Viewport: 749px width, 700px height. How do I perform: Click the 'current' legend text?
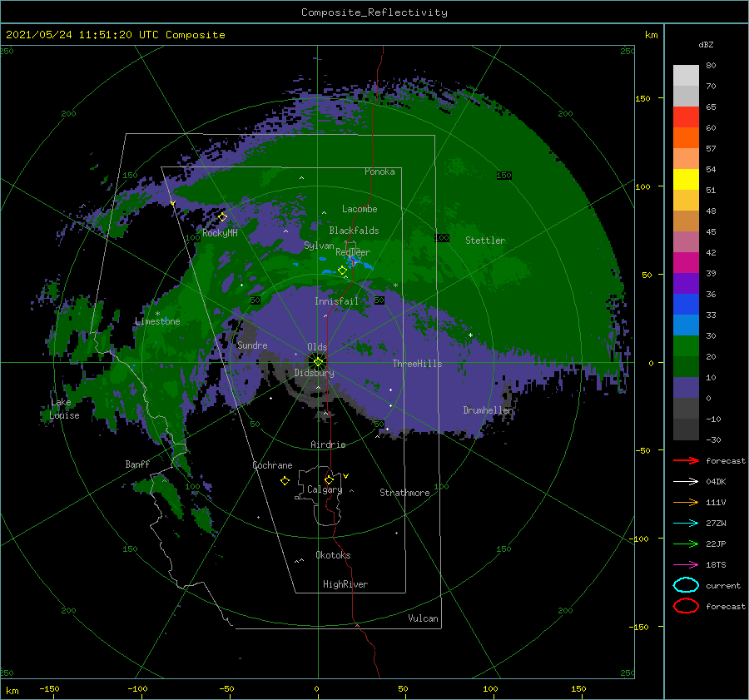(x=723, y=586)
